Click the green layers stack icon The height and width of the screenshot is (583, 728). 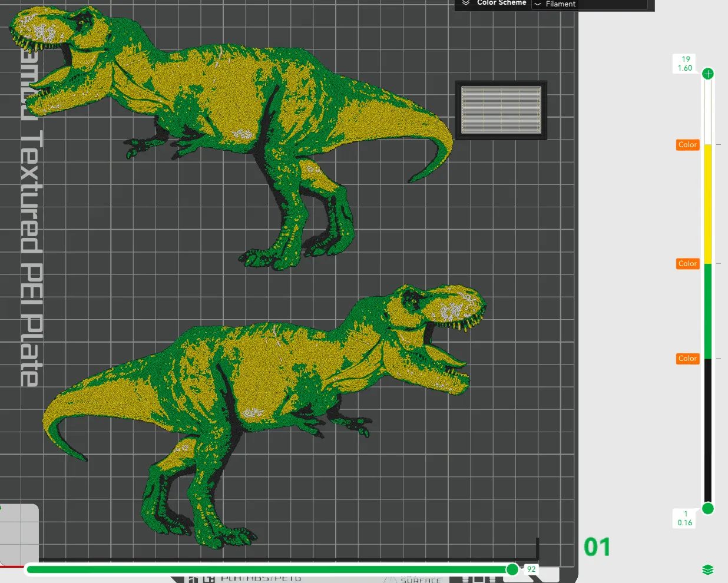coord(708,569)
